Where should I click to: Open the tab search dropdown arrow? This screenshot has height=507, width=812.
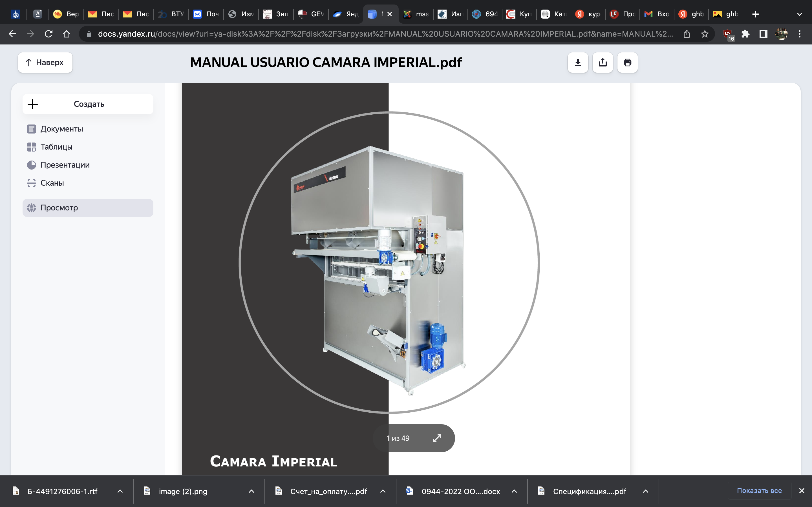click(x=799, y=14)
